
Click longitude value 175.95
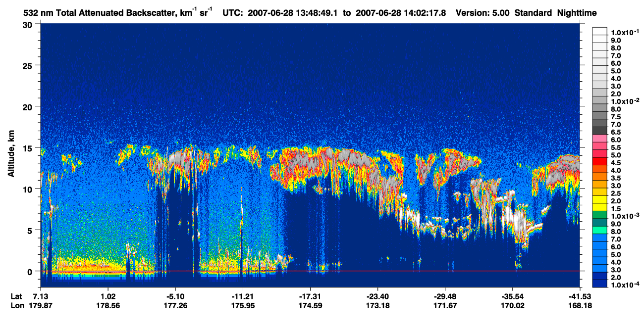tap(243, 305)
